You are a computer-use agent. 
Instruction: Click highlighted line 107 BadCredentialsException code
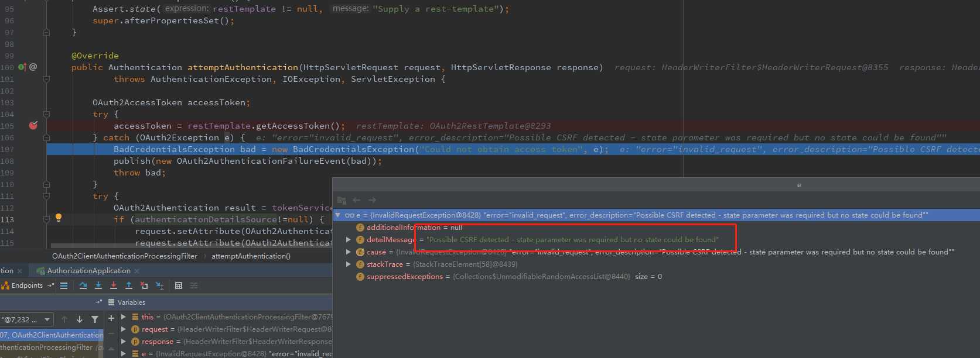(x=361, y=149)
